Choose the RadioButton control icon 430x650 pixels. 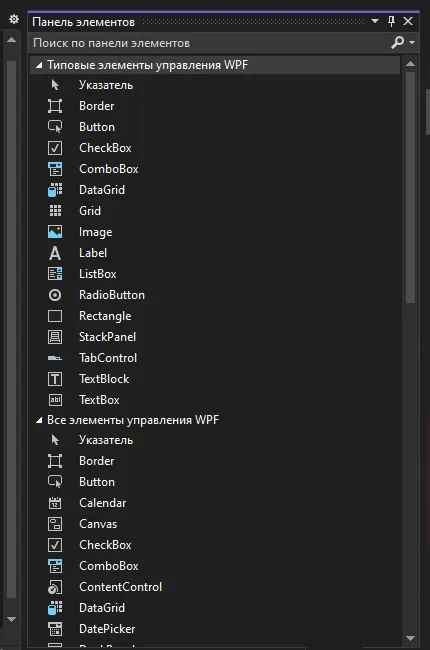pos(55,295)
